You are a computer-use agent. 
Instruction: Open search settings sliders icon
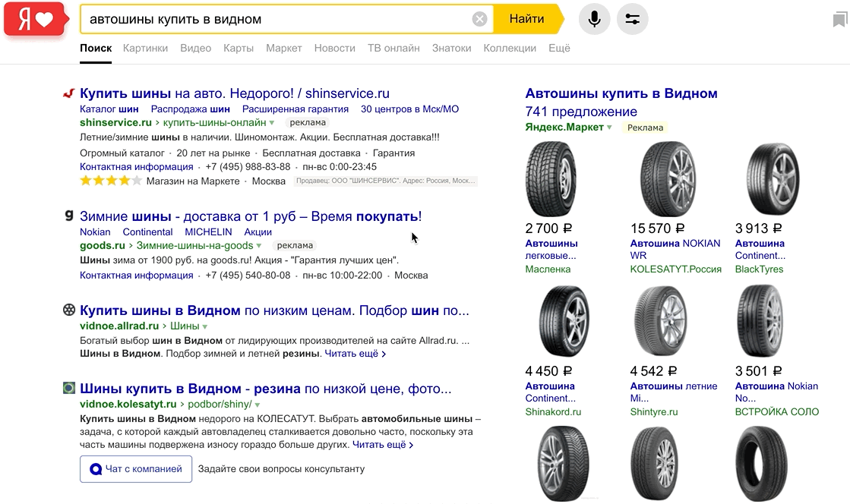tap(632, 19)
